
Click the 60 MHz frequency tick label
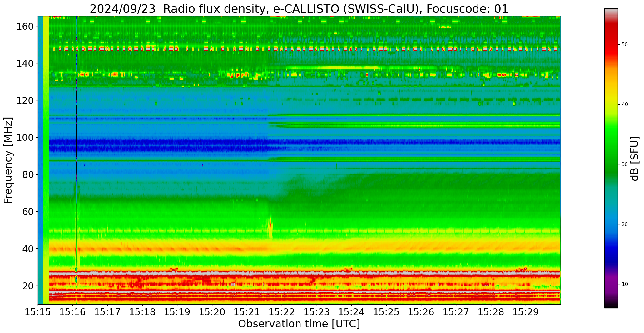coord(28,212)
